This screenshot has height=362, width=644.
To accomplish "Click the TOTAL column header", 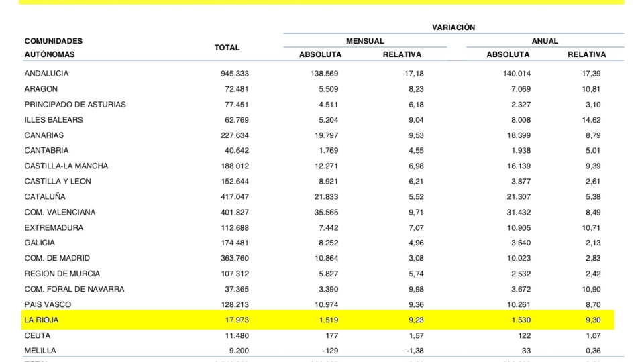I will click(227, 48).
